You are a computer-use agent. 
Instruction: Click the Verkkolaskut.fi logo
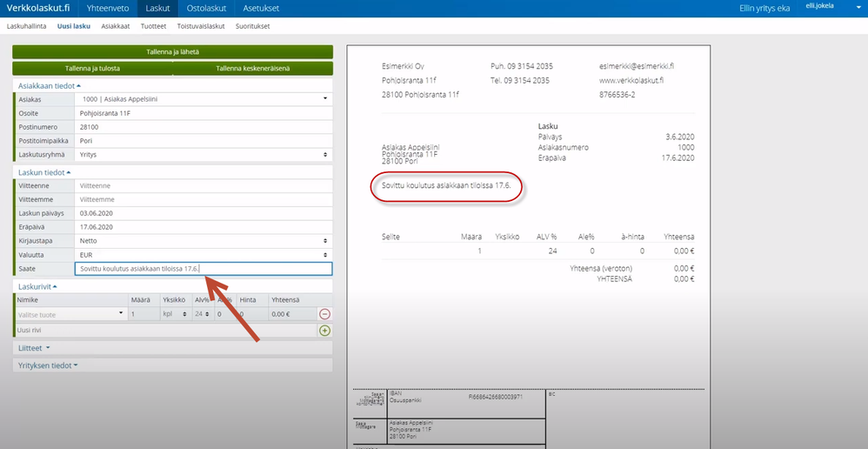point(37,8)
